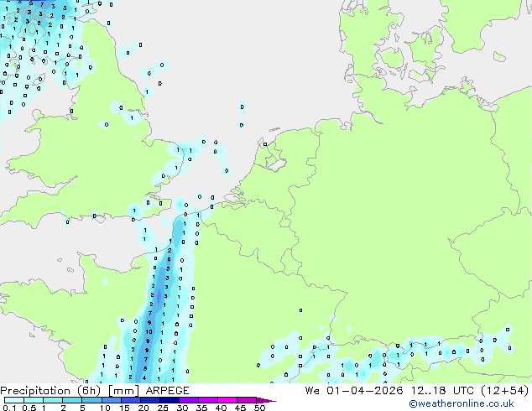This screenshot has height=411, width=532.
Task: Click the '(12+54)' forecast offset text
Action: 505,391
